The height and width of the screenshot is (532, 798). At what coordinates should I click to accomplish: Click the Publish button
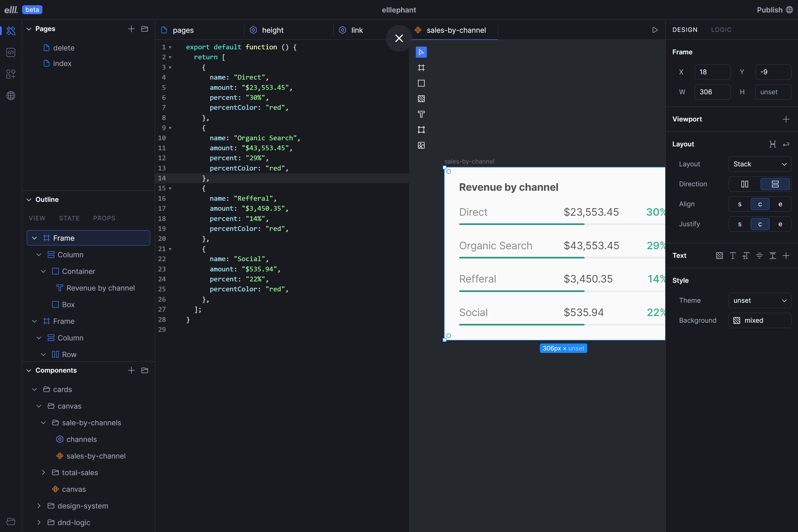click(x=775, y=10)
